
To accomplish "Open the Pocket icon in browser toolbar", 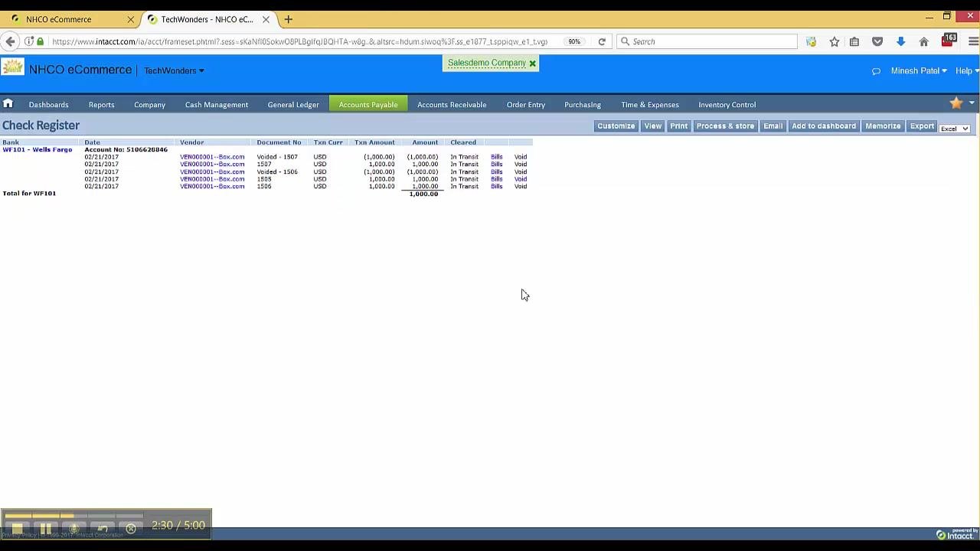I will (x=877, y=41).
